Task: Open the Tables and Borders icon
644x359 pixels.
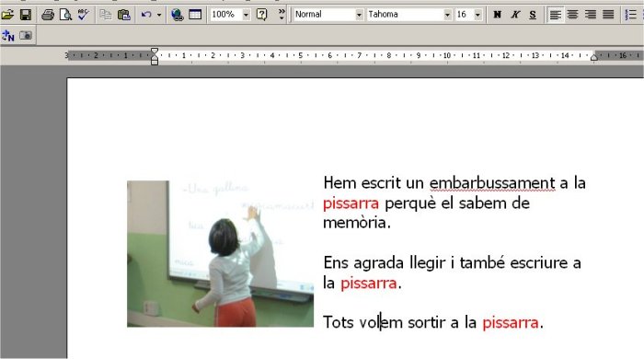Action: click(195, 15)
